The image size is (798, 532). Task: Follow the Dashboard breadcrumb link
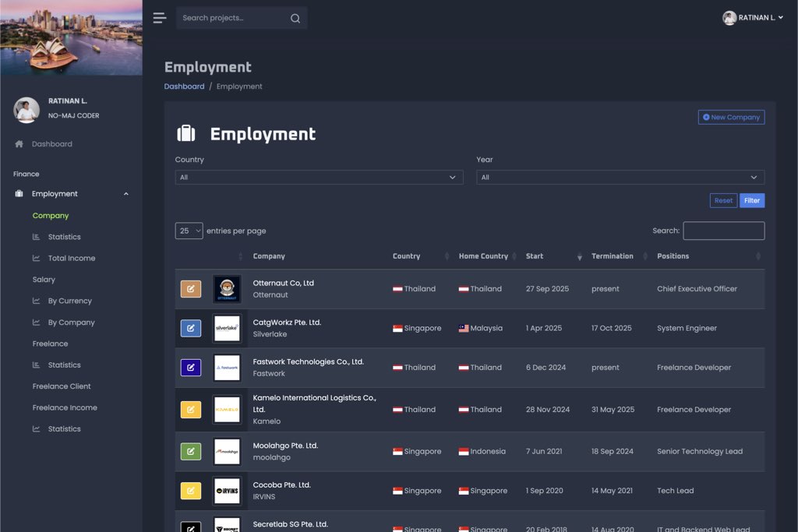point(184,86)
